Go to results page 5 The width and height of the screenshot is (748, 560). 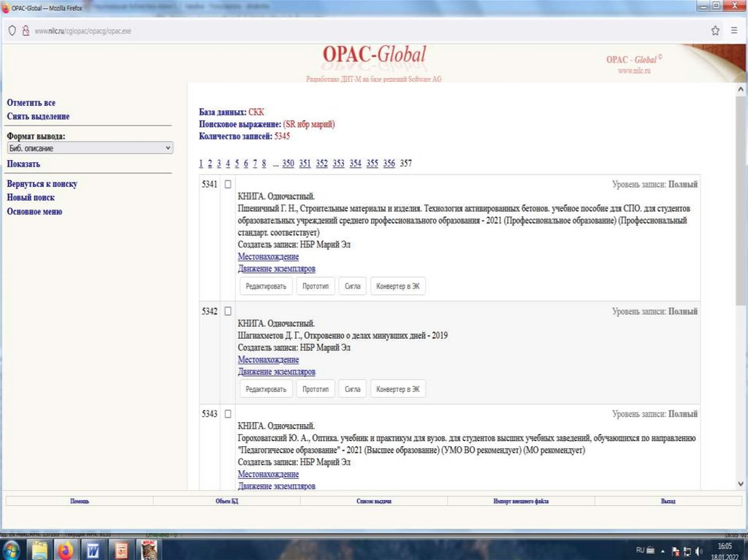coord(237,163)
